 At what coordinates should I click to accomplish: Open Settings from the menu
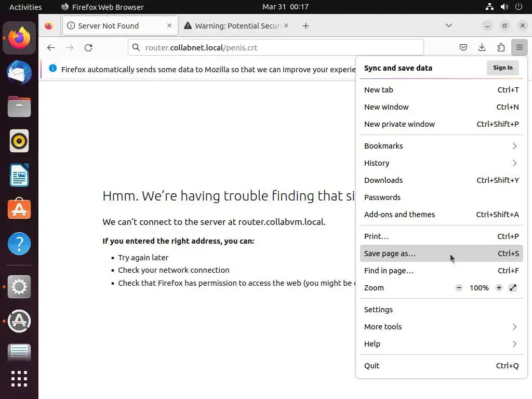click(441, 310)
